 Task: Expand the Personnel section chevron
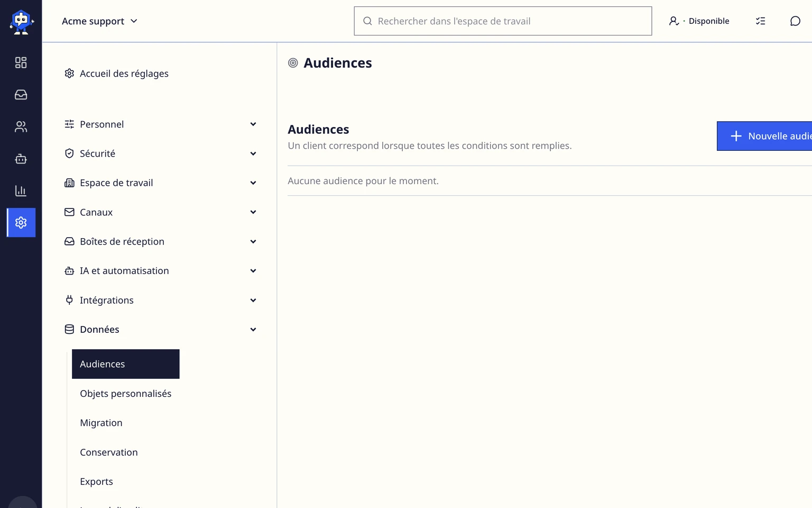(x=253, y=124)
